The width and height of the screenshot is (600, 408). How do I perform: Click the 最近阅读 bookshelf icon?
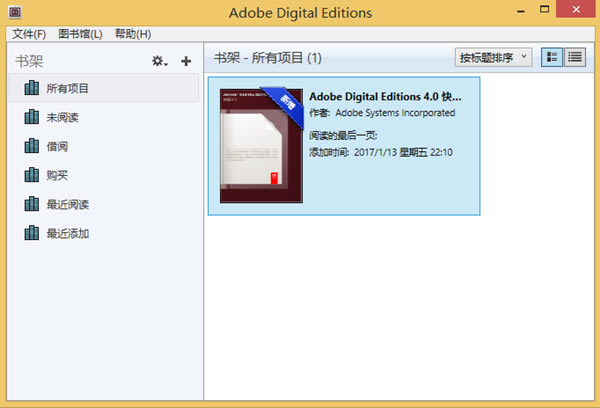31,204
